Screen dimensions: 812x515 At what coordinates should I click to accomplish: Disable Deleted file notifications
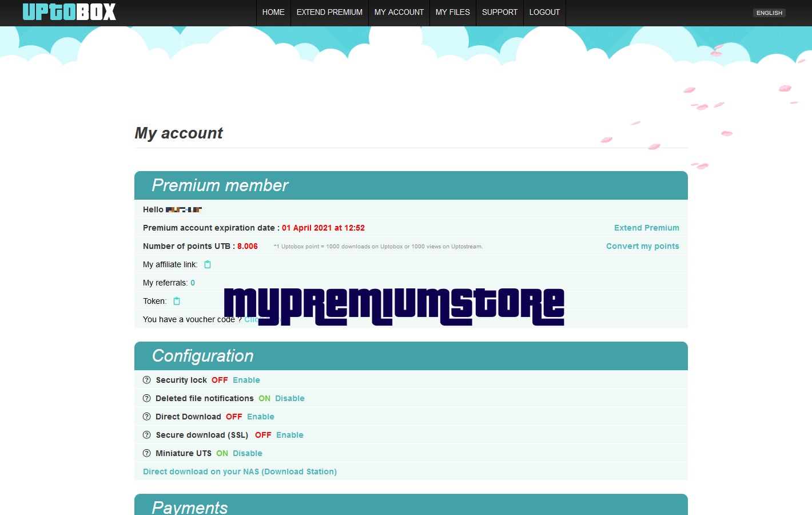pos(290,398)
